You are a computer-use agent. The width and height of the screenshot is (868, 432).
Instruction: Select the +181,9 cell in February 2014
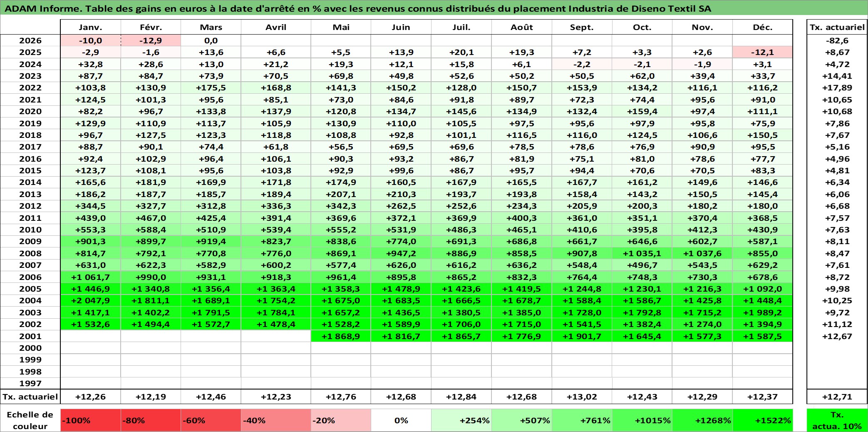pos(151,182)
